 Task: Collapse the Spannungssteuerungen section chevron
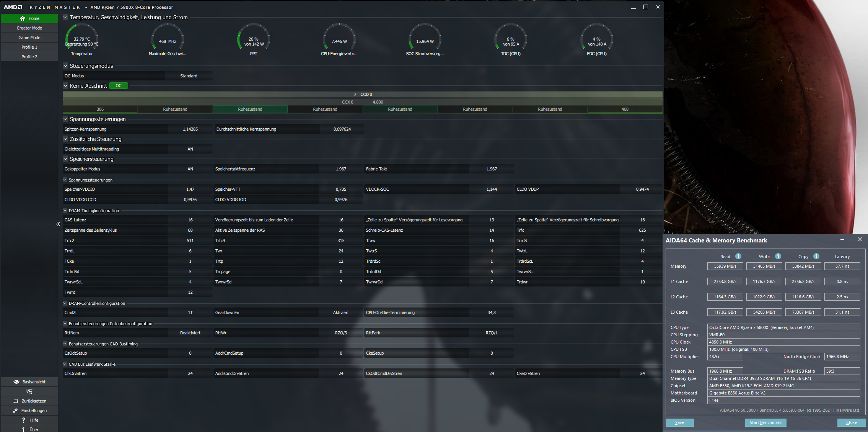[65, 119]
